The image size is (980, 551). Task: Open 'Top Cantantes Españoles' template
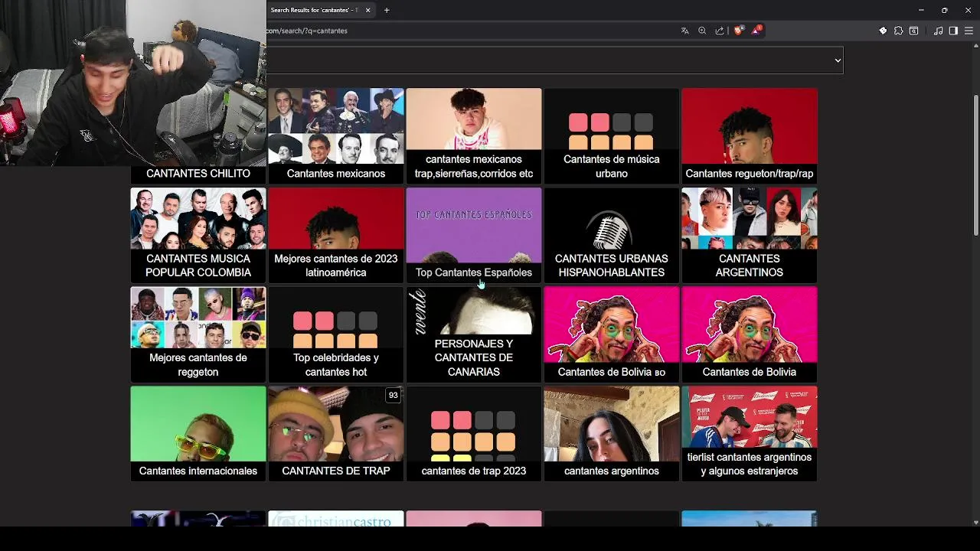click(x=474, y=235)
